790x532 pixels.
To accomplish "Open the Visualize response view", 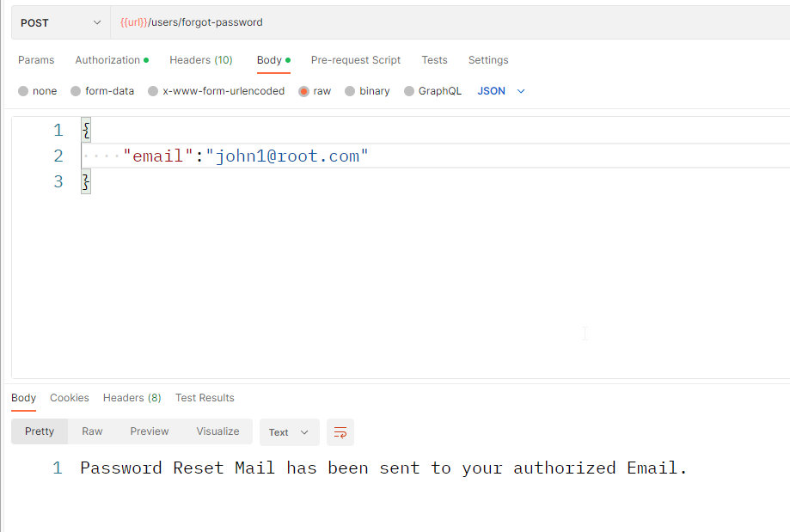I will pos(217,431).
